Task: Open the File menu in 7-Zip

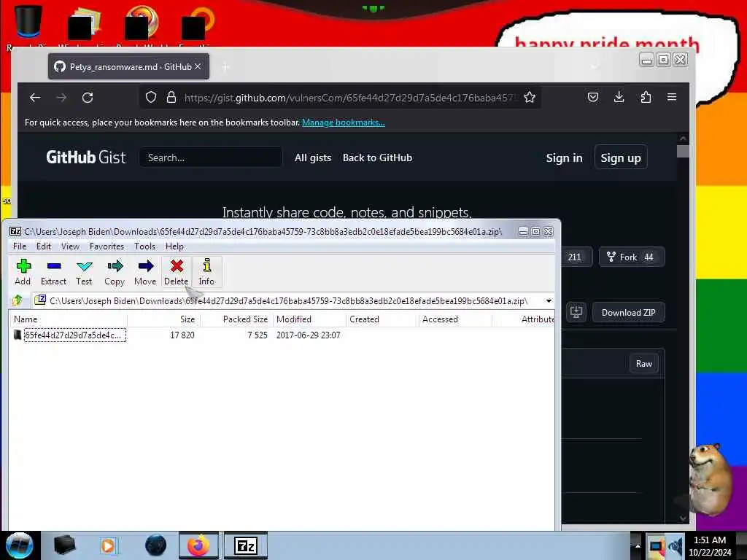Action: (x=20, y=246)
